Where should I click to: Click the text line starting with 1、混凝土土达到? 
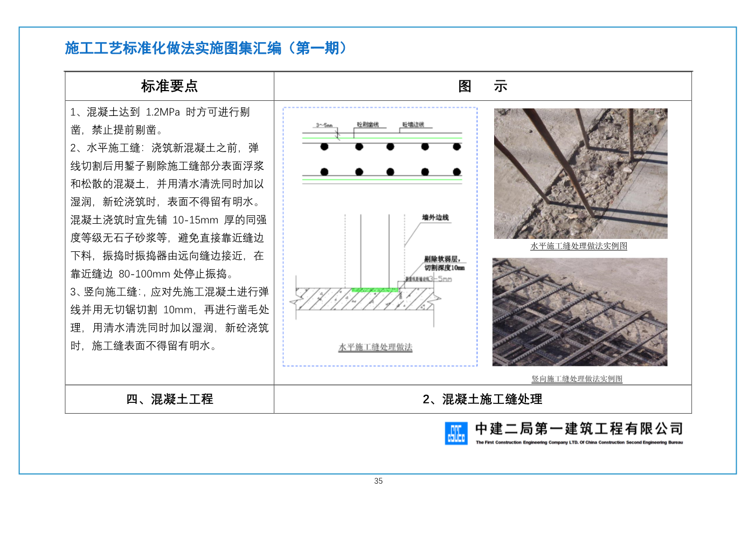tap(160, 112)
